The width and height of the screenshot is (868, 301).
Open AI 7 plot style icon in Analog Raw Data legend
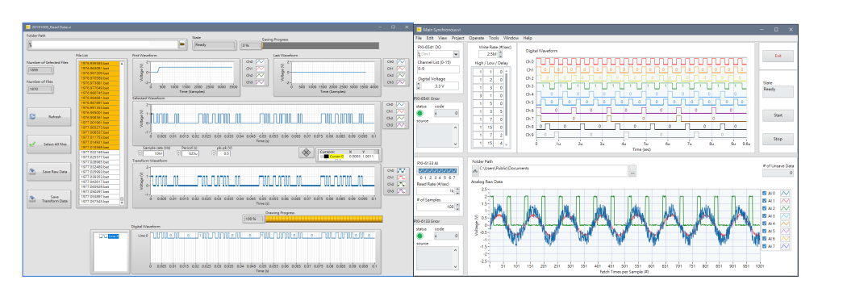(784, 245)
